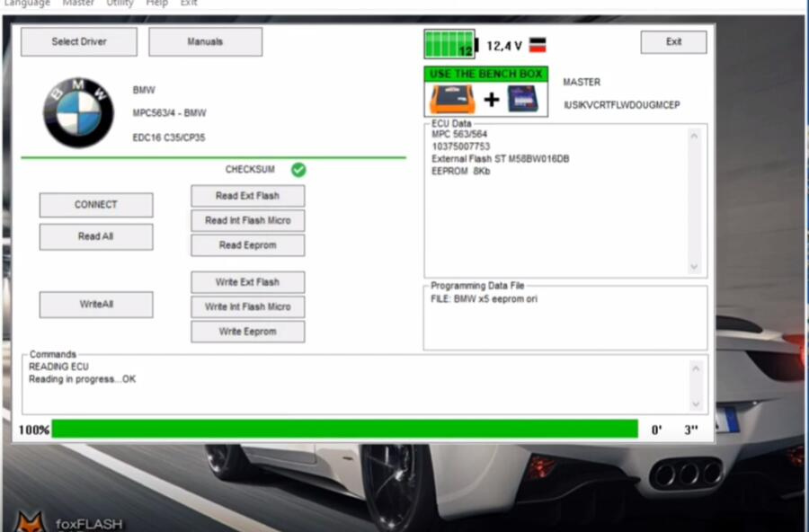Click the green 100% progress bar
Viewport: 809px width, 532px height.
pos(344,429)
